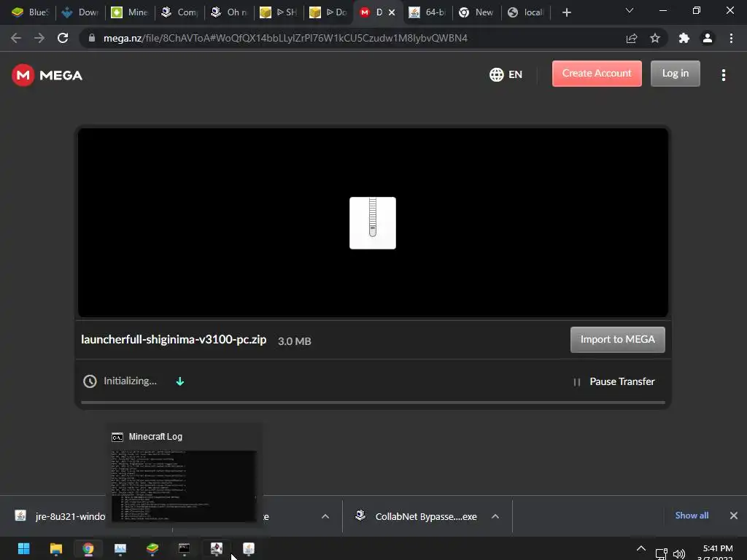Open a new browser tab

tap(566, 12)
